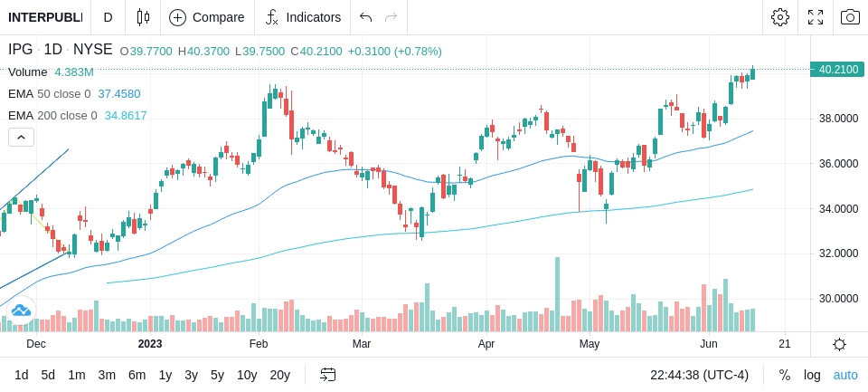868x392 pixels.
Task: Click the 34.0000 price axis label
Action: tap(838, 209)
